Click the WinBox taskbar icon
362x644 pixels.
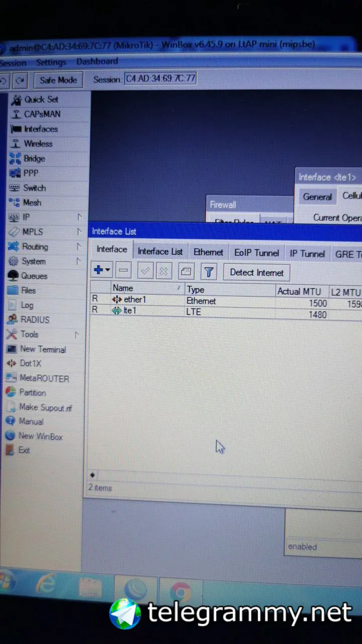tap(136, 590)
